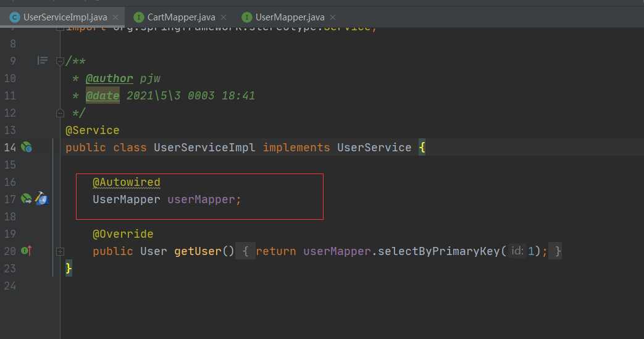Click the id: parameter hint
The width and height of the screenshot is (644, 339).
[517, 251]
